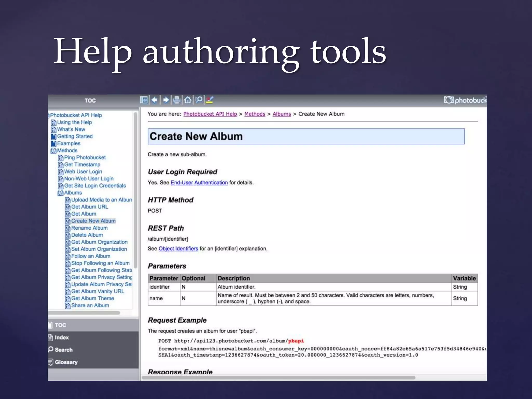The image size is (532, 399).
Task: Open Rename Album topic in the TOC
Action: [89, 228]
